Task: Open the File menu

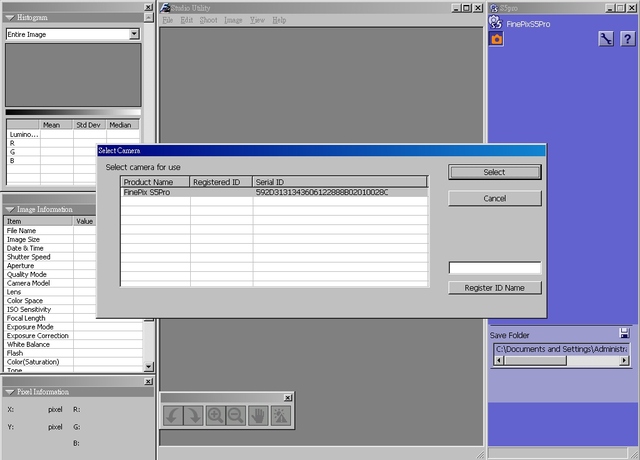Action: tap(168, 20)
